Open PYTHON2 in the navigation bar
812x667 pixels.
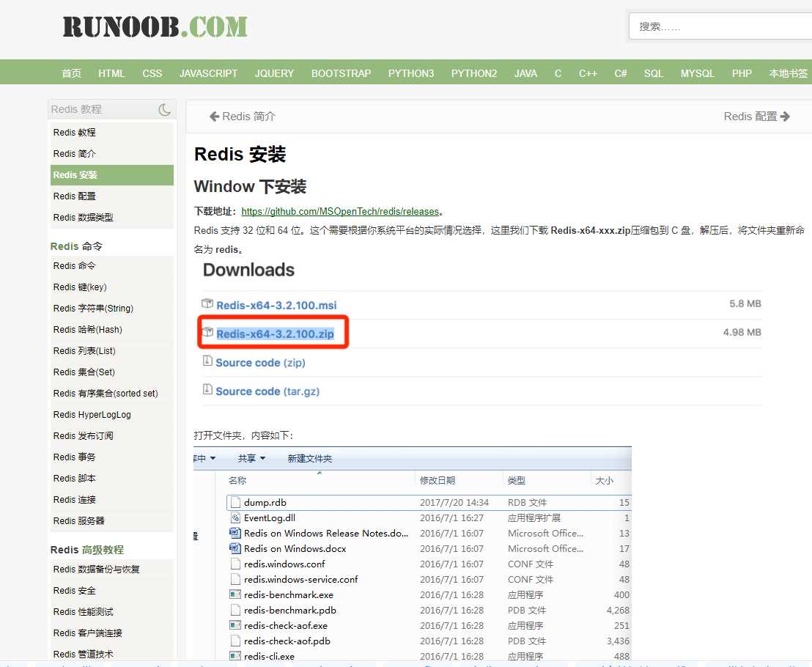tap(474, 73)
